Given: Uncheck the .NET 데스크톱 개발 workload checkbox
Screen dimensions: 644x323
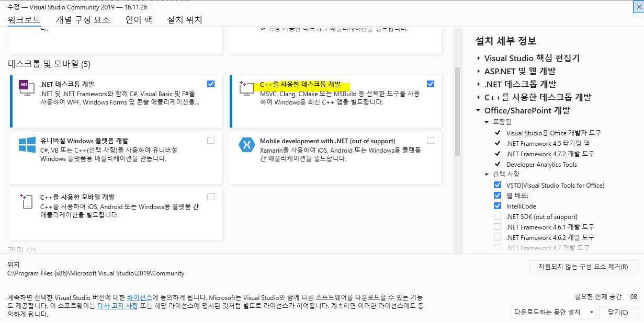Looking at the screenshot, I should 211,84.
